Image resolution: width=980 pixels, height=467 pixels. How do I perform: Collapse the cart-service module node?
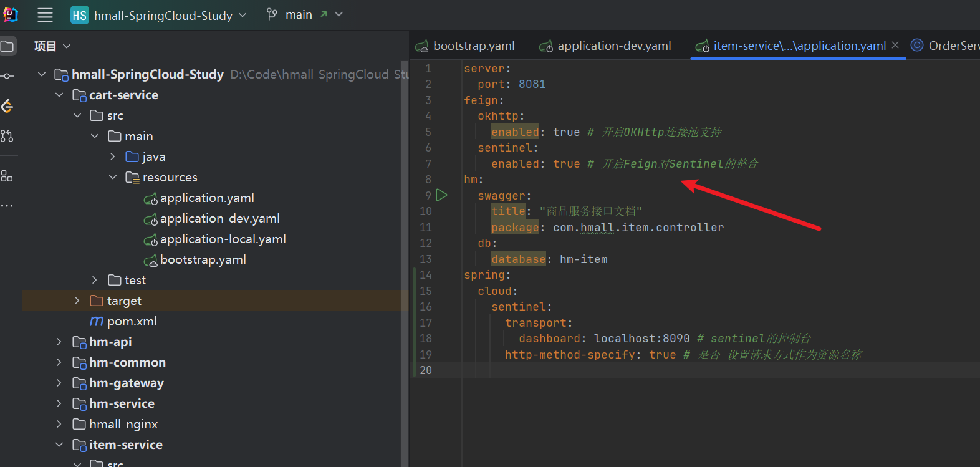pyautogui.click(x=59, y=95)
